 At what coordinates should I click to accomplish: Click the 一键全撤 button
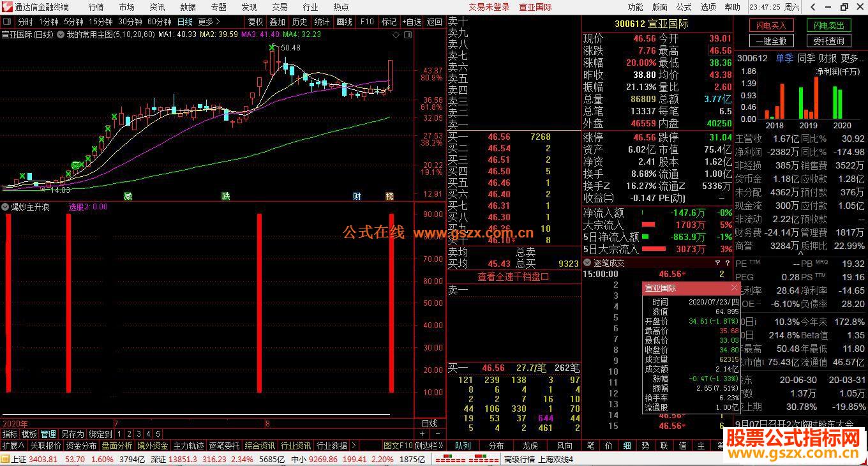pos(771,41)
